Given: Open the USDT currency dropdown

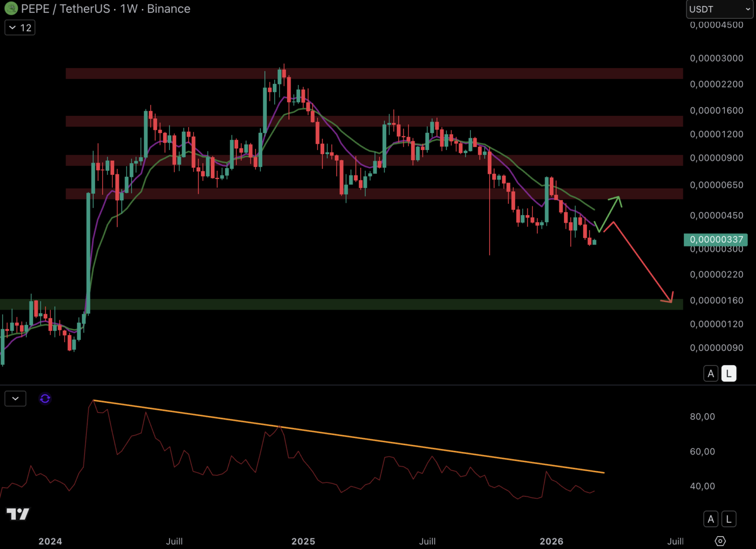Looking at the screenshot, I should click(x=719, y=9).
